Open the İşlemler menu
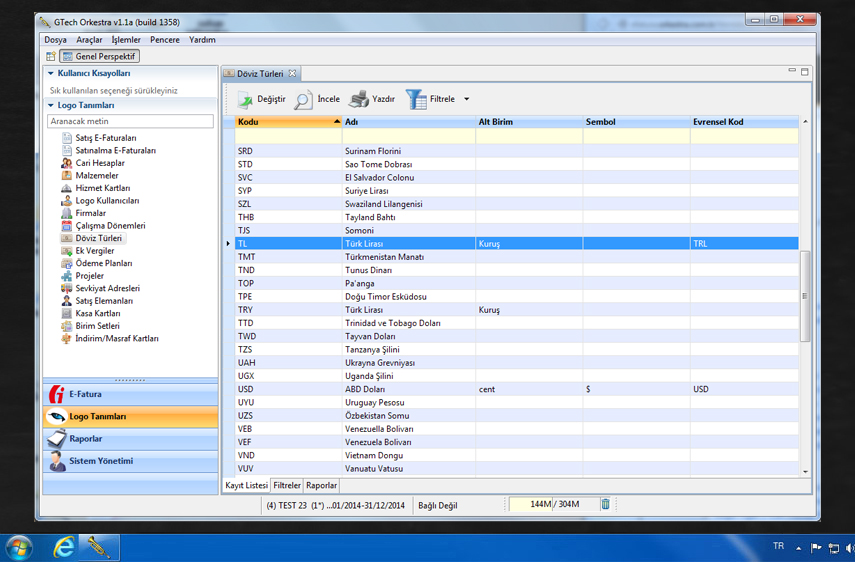The height and width of the screenshot is (562, 855). click(x=126, y=40)
